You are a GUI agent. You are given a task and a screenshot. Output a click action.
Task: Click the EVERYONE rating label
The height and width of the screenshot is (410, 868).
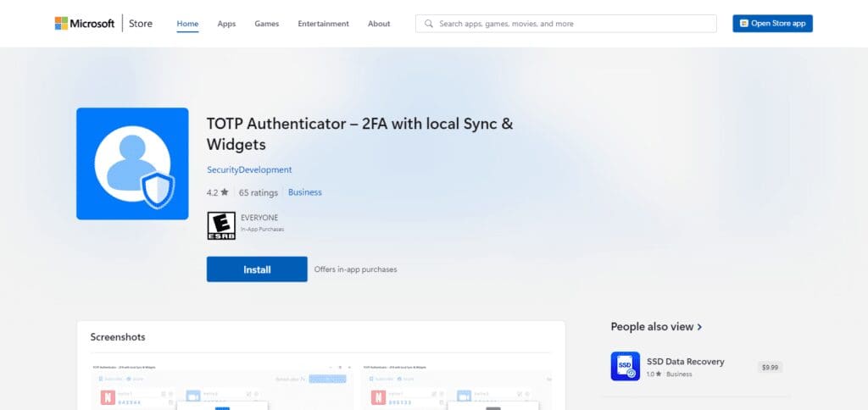(x=259, y=218)
